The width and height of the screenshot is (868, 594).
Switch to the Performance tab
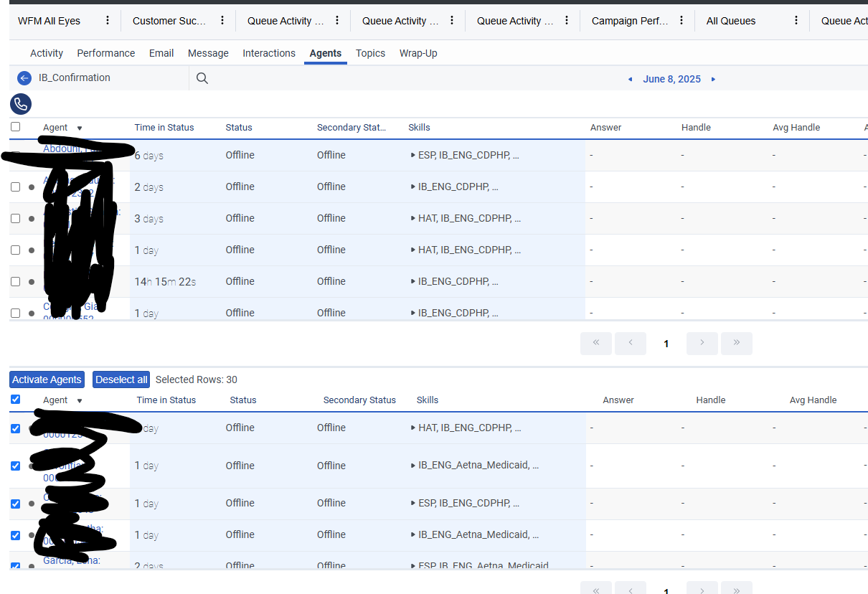[x=106, y=53]
